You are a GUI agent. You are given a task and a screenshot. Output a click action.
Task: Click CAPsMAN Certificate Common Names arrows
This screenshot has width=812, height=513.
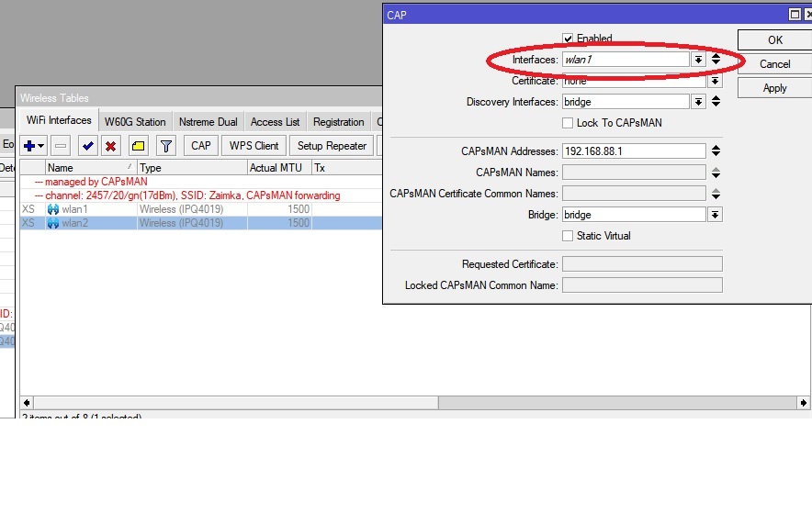click(716, 194)
